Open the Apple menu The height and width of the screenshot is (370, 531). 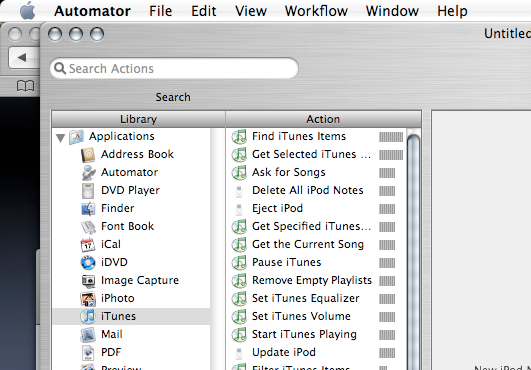click(x=27, y=11)
